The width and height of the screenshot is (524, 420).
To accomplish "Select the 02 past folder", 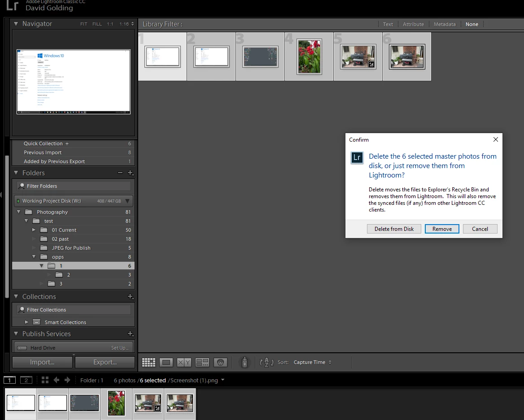I will click(74, 239).
